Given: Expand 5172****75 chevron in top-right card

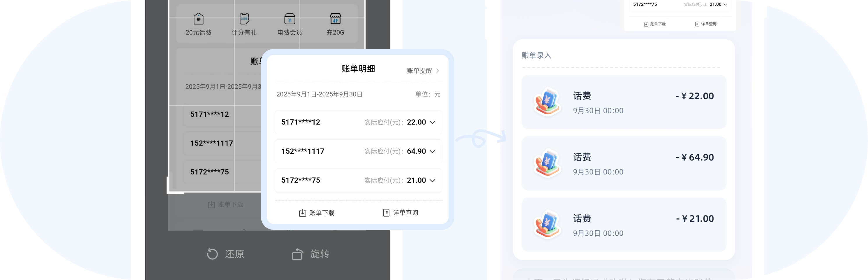Looking at the screenshot, I should point(725,5).
